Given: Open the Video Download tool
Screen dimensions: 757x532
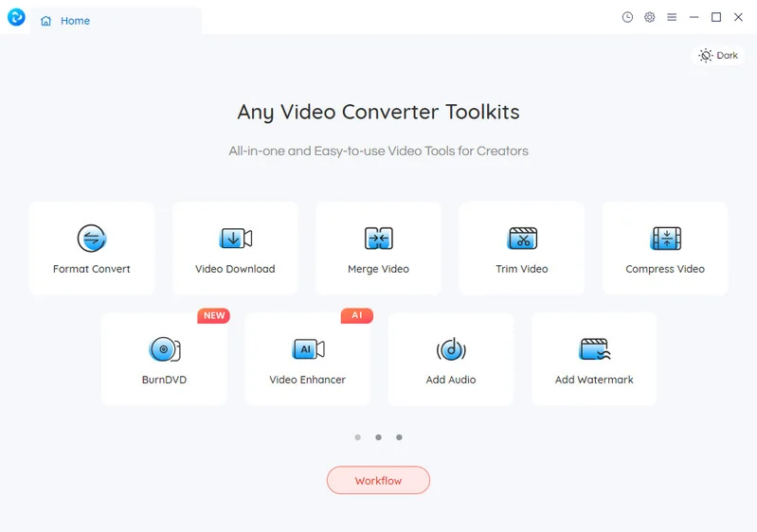Looking at the screenshot, I should [235, 248].
